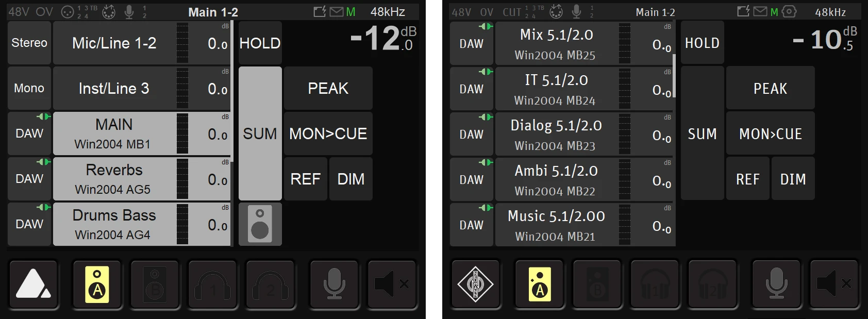
Task: Click the Mono input type selector
Action: tap(29, 88)
